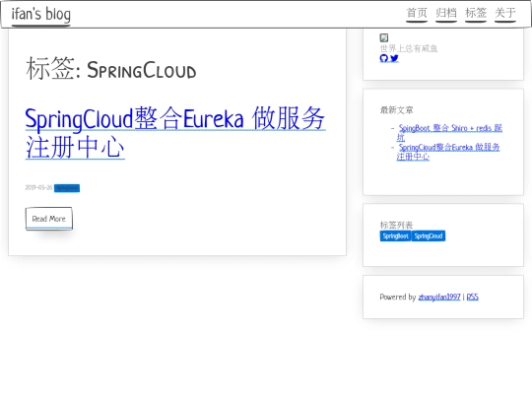
Task: Select the SpringCloud tag in 标签列表
Action: click(429, 235)
